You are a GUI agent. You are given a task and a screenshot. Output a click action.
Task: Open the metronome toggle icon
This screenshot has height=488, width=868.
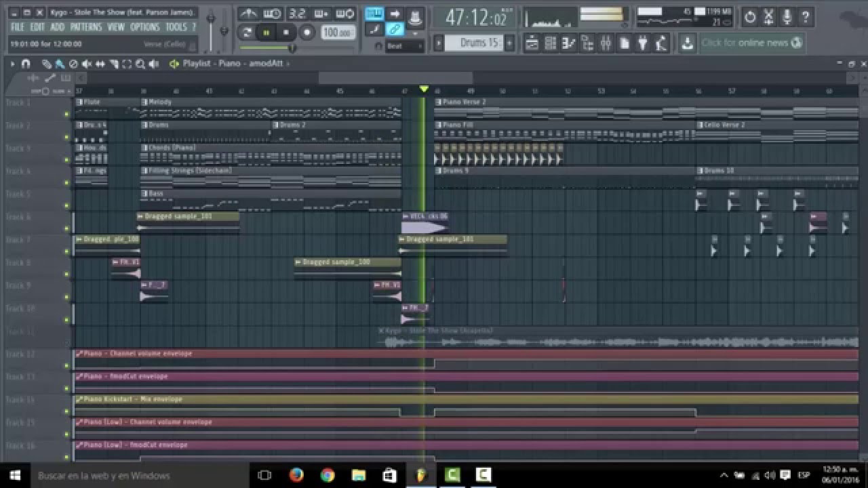point(248,14)
